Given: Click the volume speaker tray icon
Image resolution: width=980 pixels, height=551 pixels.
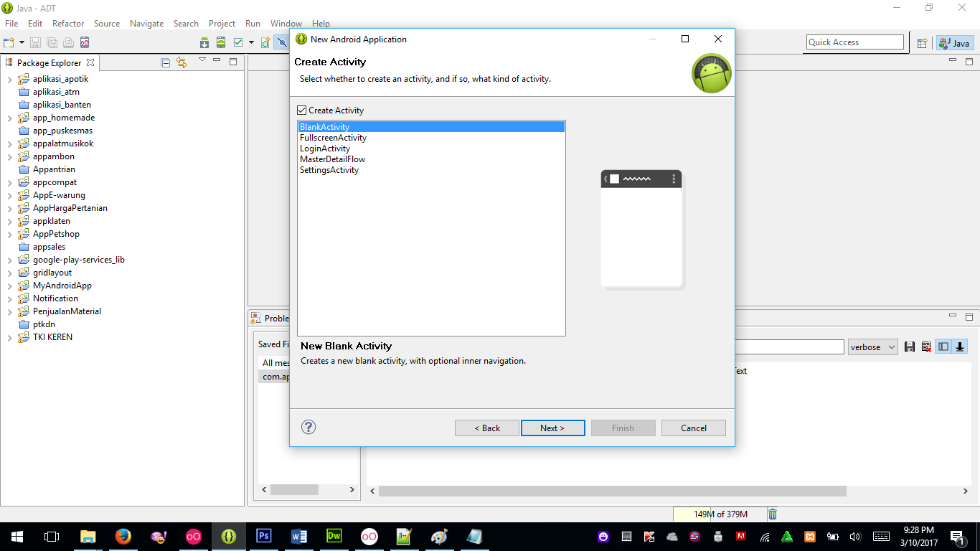Looking at the screenshot, I should tap(854, 537).
